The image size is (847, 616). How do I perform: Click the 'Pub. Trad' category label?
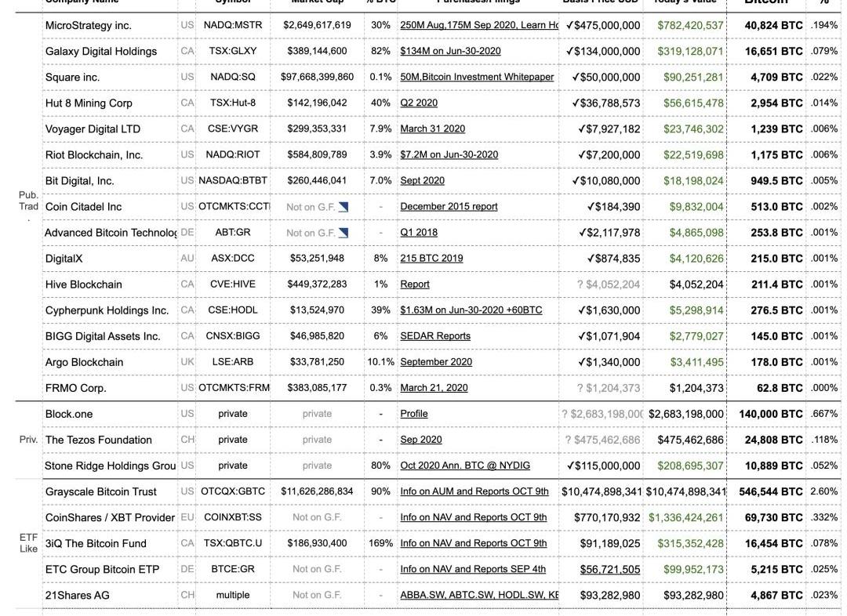tap(28, 201)
